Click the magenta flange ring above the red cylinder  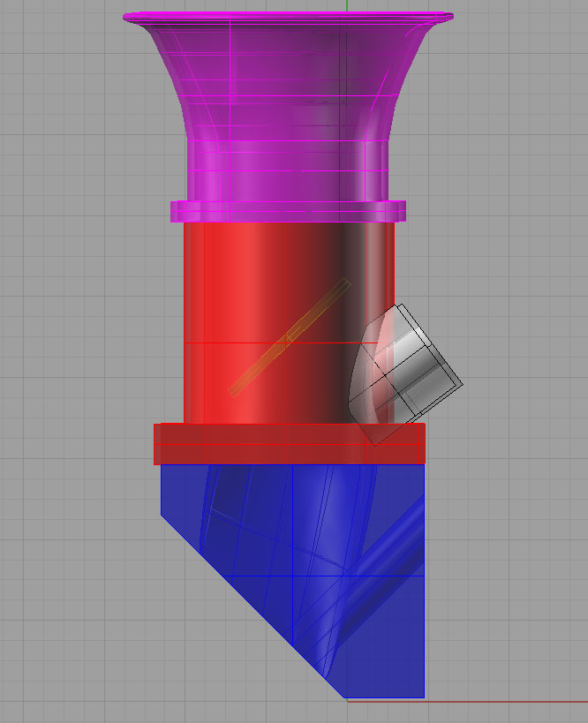point(288,211)
